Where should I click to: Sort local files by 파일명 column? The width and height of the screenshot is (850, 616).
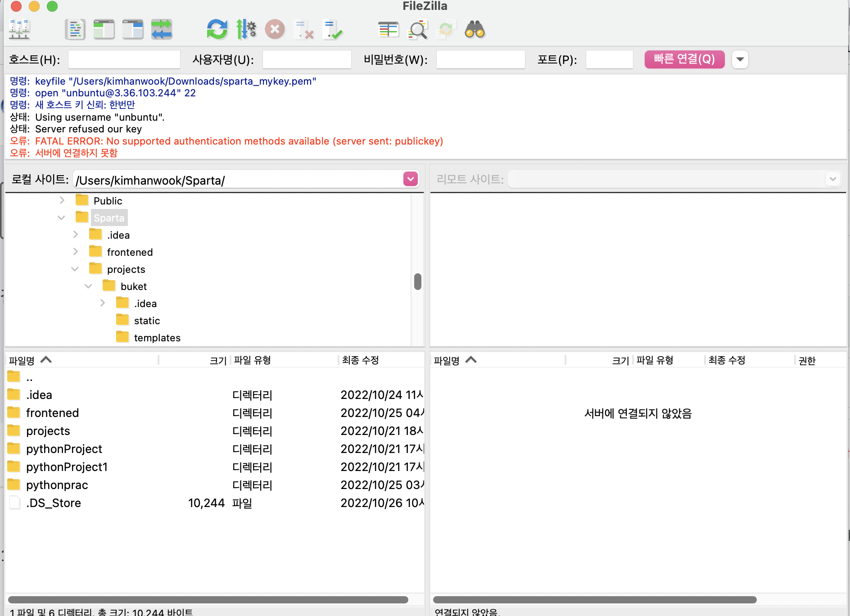[82, 360]
